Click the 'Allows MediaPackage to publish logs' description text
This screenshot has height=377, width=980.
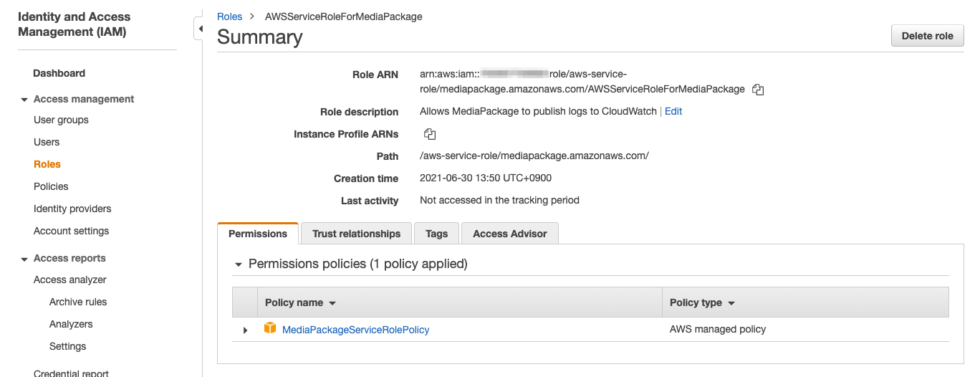click(538, 111)
